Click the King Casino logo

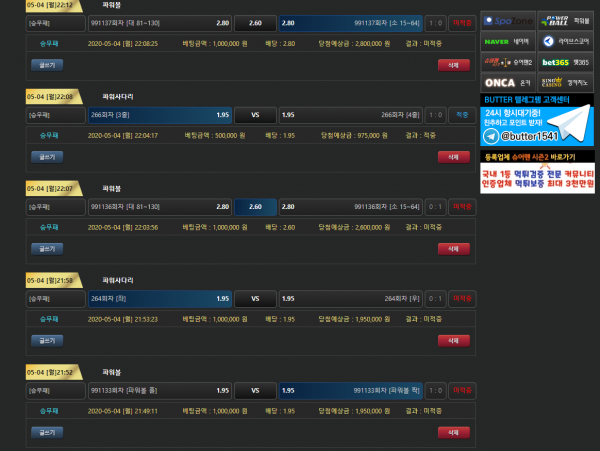tap(565, 83)
